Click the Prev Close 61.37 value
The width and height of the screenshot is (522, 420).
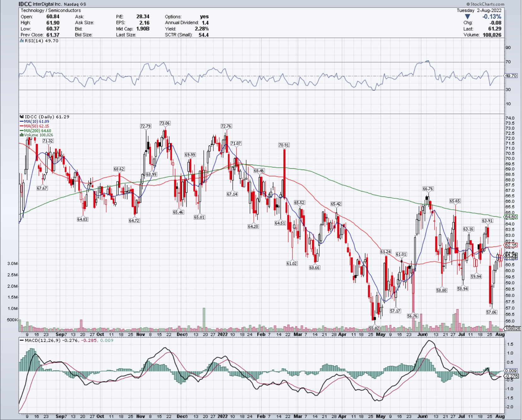[53, 35]
